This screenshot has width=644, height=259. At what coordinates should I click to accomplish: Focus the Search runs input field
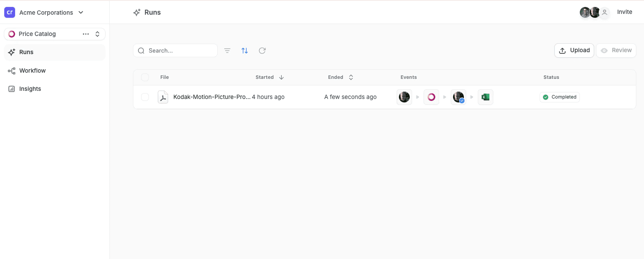pos(175,51)
